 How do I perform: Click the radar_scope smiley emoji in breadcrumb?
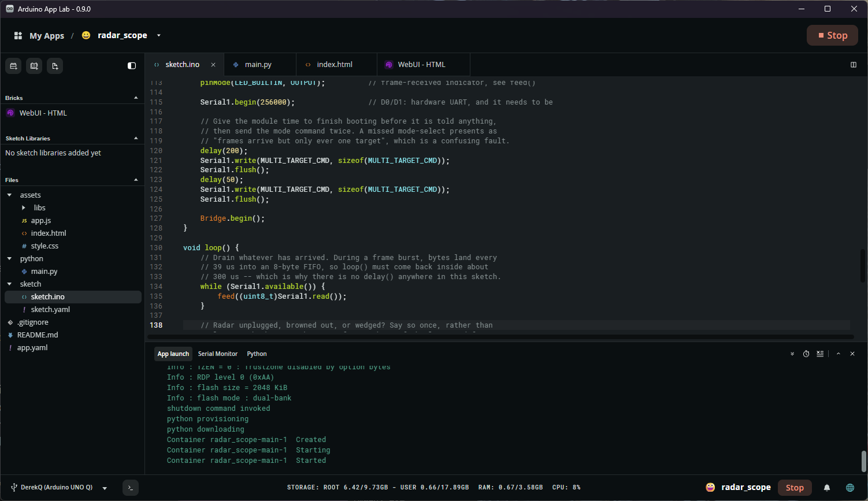click(x=86, y=35)
